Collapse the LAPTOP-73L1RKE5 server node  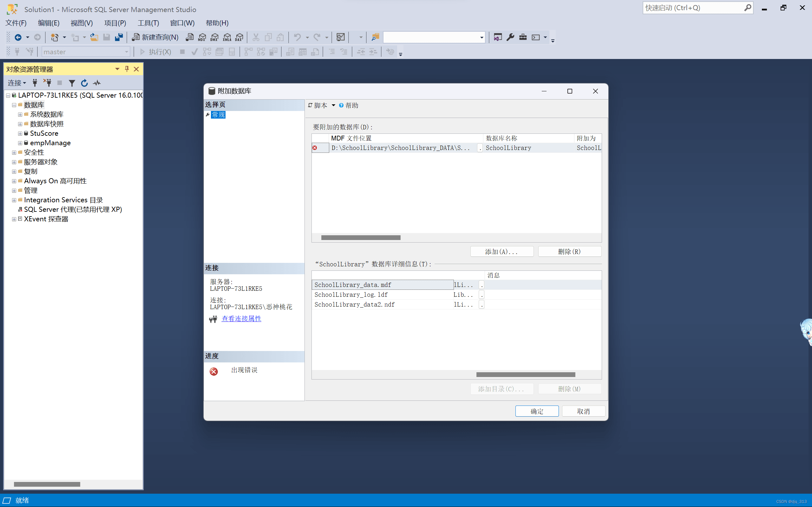coord(8,95)
